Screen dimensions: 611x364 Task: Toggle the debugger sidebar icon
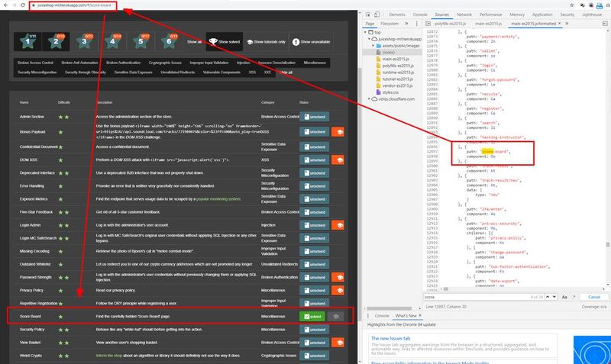tap(605, 24)
